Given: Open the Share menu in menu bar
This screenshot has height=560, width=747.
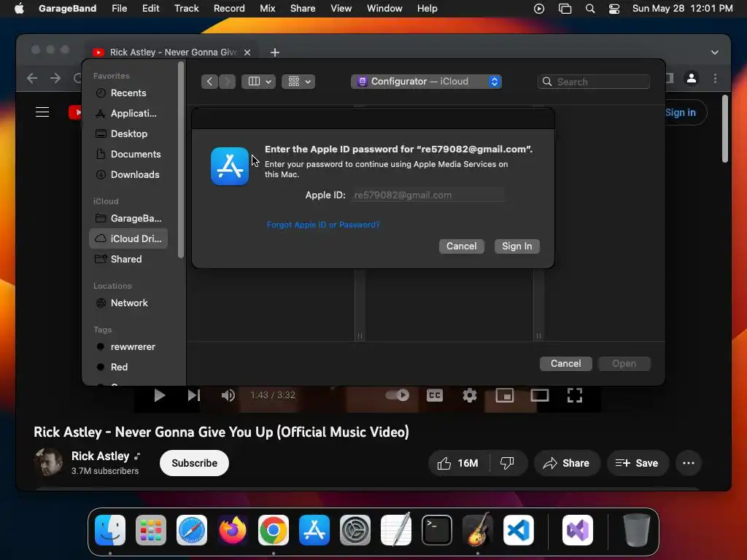Looking at the screenshot, I should pyautogui.click(x=303, y=9).
